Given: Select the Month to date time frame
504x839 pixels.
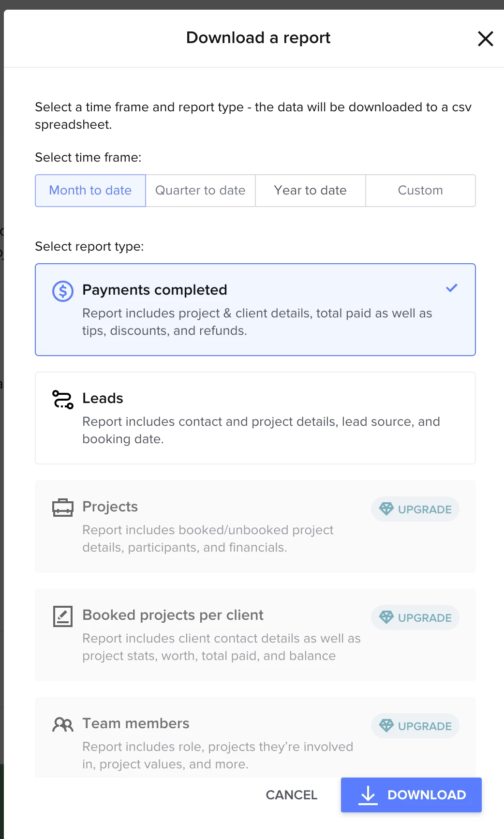Looking at the screenshot, I should 90,191.
